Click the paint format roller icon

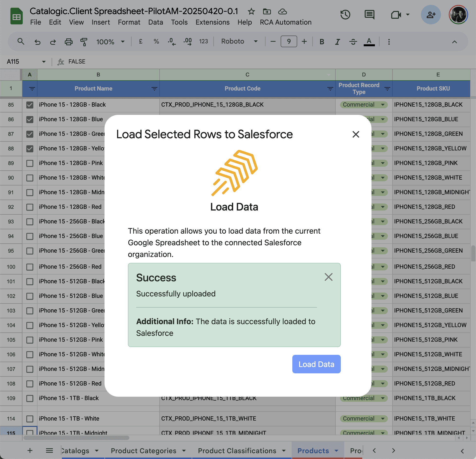click(x=84, y=42)
